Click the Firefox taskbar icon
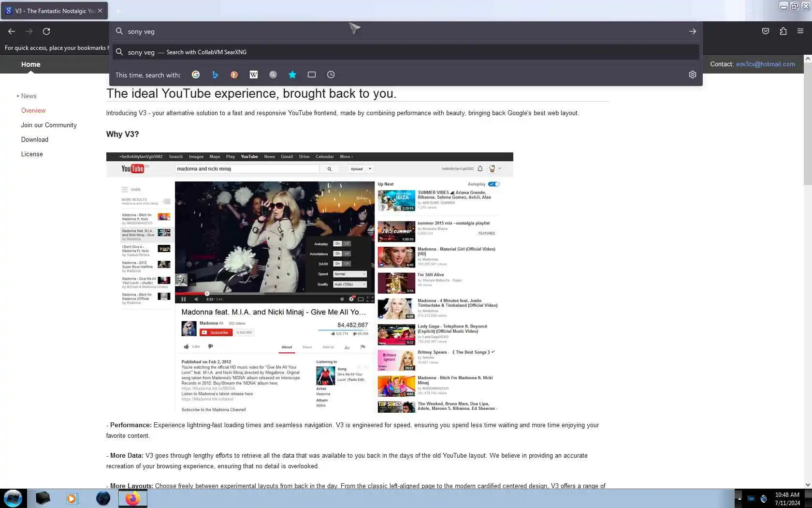This screenshot has height=508, width=812. point(133,498)
